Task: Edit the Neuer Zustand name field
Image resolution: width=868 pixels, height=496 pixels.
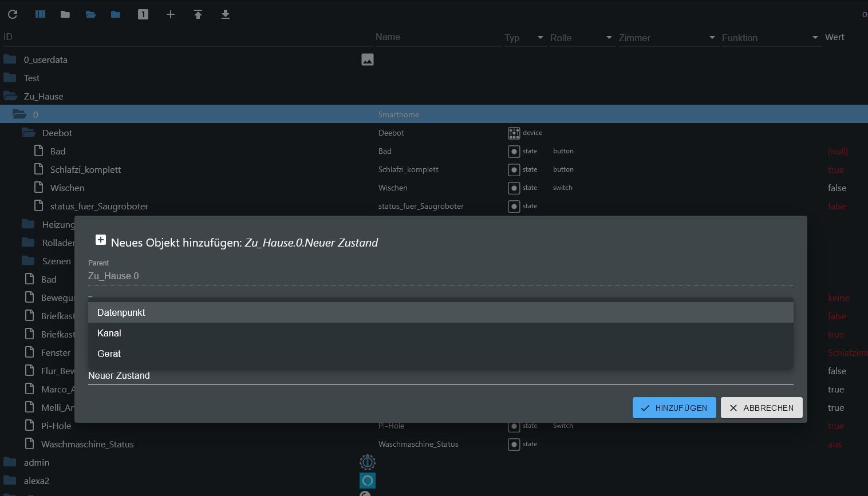Action: coord(441,376)
